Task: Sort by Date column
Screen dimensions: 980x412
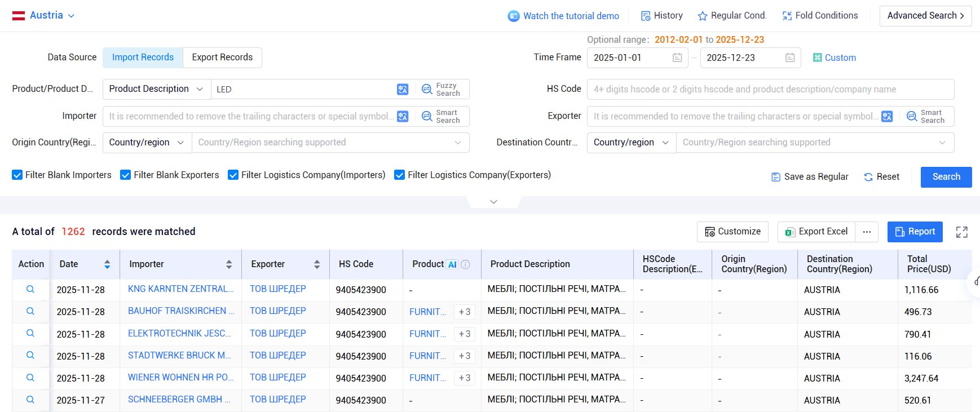Action: pos(107,264)
